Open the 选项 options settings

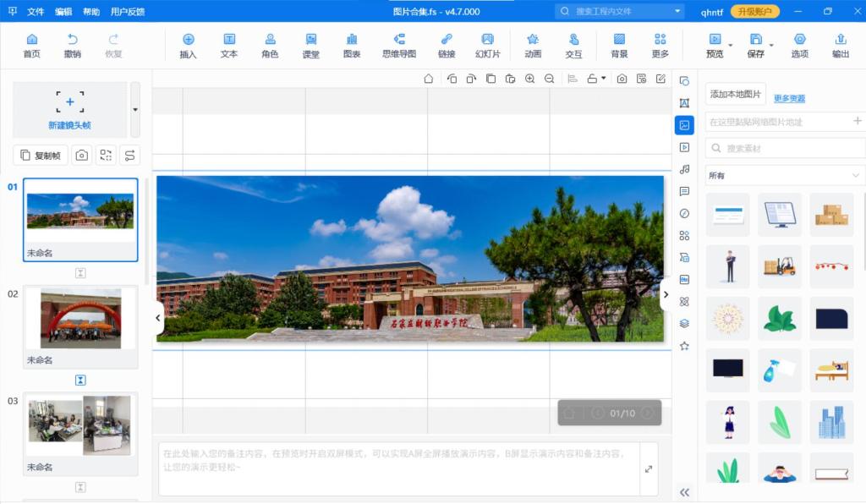pos(800,46)
